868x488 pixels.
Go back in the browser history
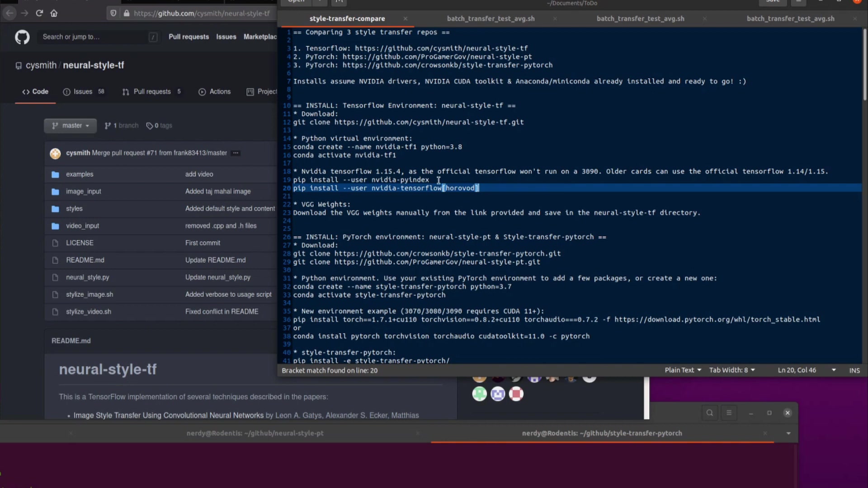point(9,13)
